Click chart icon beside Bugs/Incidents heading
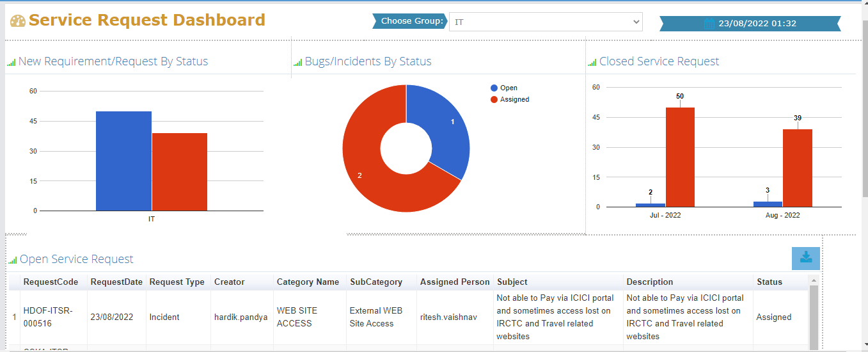868x352 pixels. pos(297,63)
